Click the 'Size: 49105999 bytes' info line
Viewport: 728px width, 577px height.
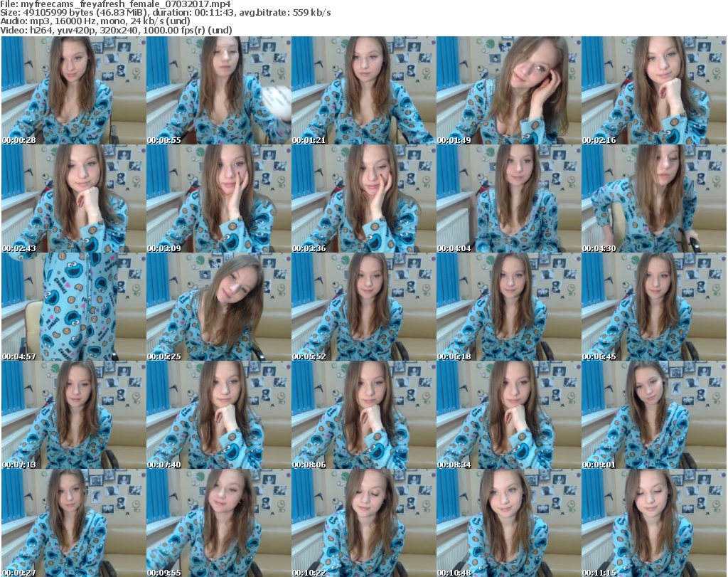tap(165, 13)
